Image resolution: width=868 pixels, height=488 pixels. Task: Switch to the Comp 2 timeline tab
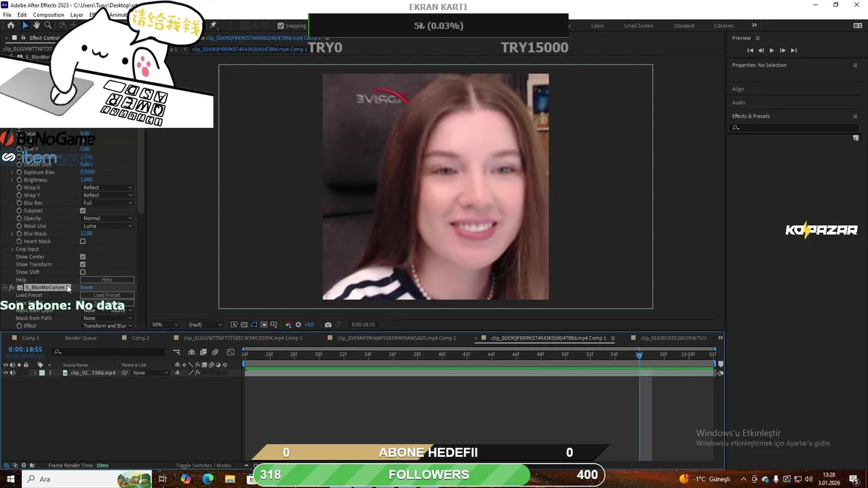pos(140,338)
